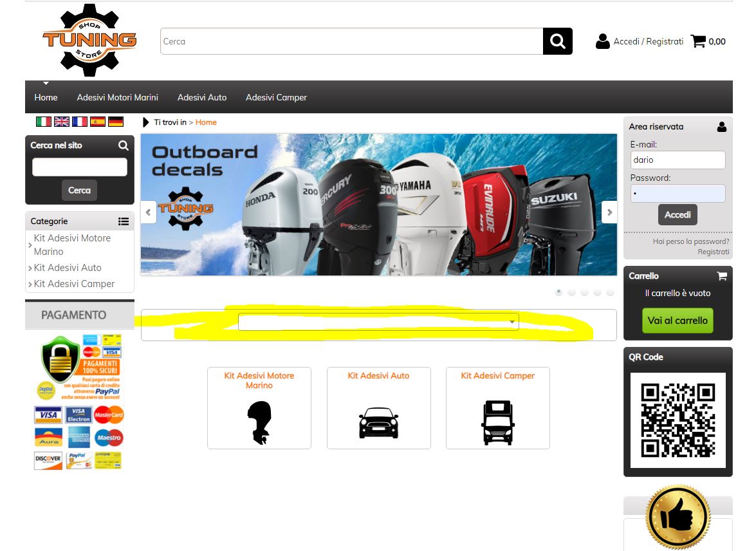Click magnifier icon in Cerca nel sito panel
This screenshot has height=551, width=756.
(x=124, y=145)
